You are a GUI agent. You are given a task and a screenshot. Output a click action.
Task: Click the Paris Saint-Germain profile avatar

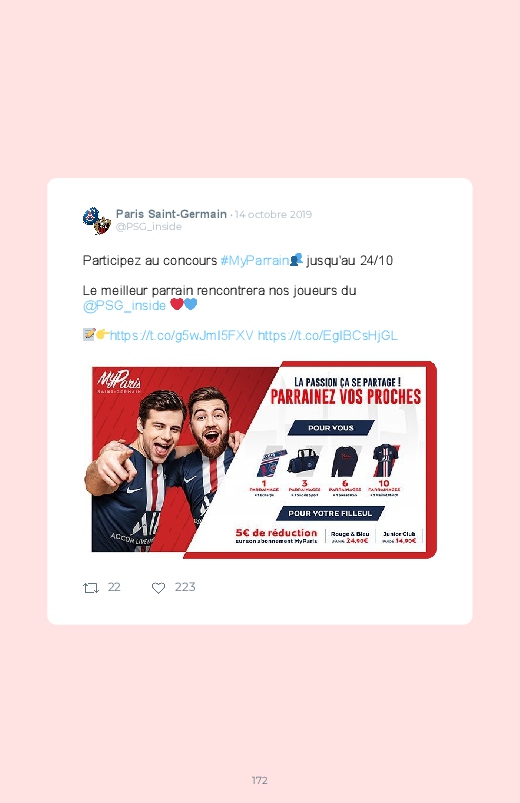coord(97,221)
